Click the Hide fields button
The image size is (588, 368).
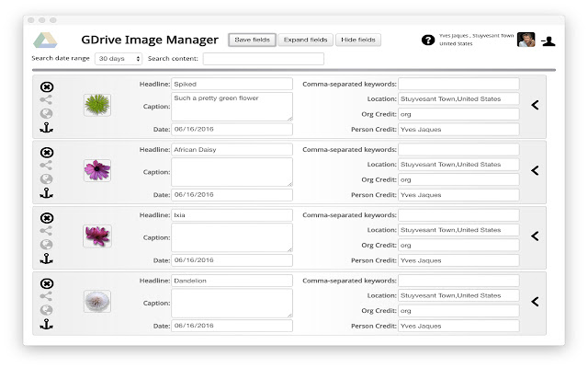click(x=358, y=40)
